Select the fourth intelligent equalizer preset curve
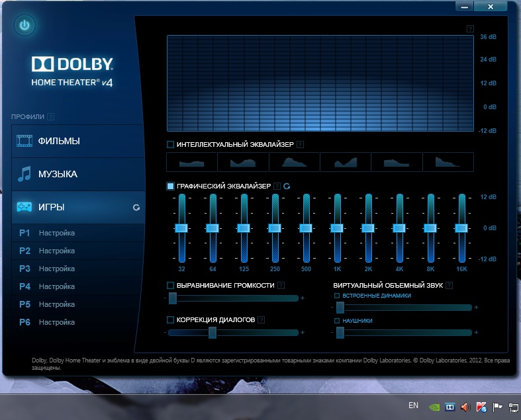521x420 pixels. pos(345,162)
